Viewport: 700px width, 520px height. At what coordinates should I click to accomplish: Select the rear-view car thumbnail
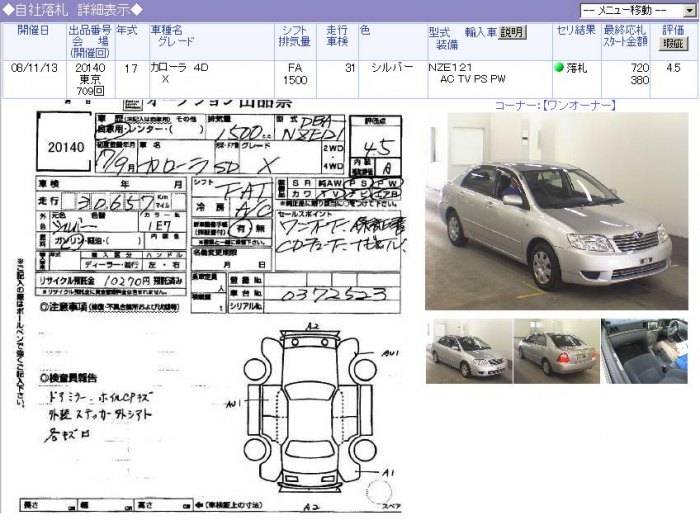556,351
